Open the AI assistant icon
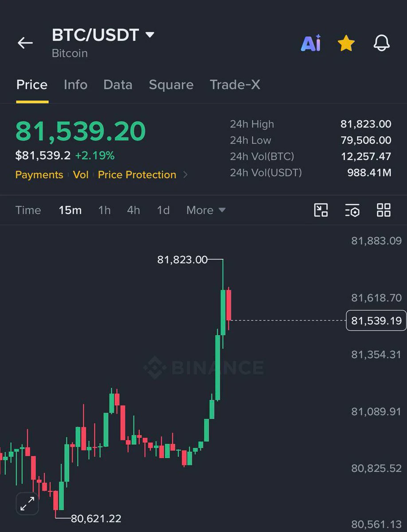407x532 pixels. (x=311, y=43)
